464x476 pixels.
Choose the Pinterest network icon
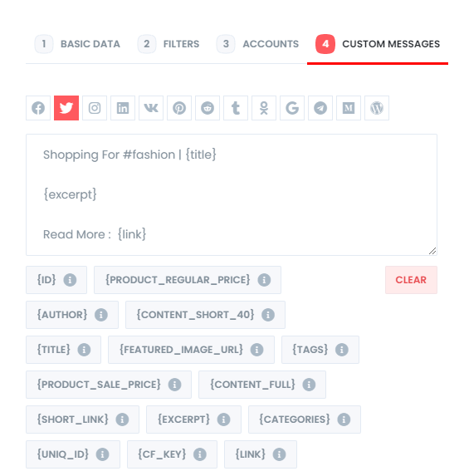pos(179,108)
